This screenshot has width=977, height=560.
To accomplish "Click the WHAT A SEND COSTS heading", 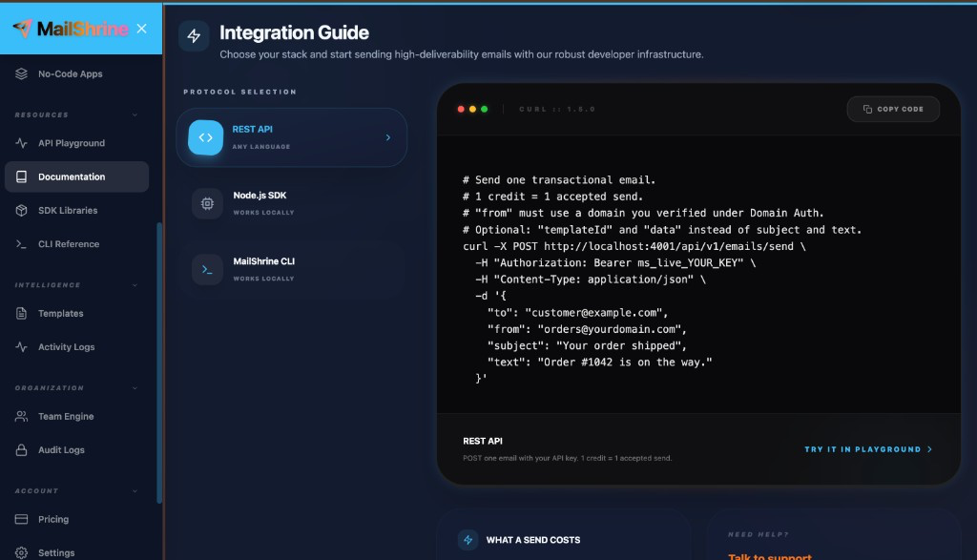I will [533, 540].
